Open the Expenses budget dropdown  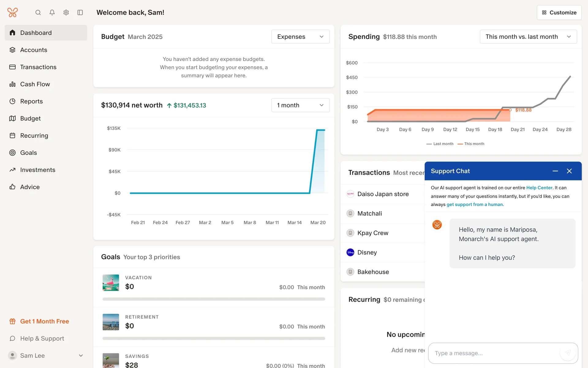[300, 37]
